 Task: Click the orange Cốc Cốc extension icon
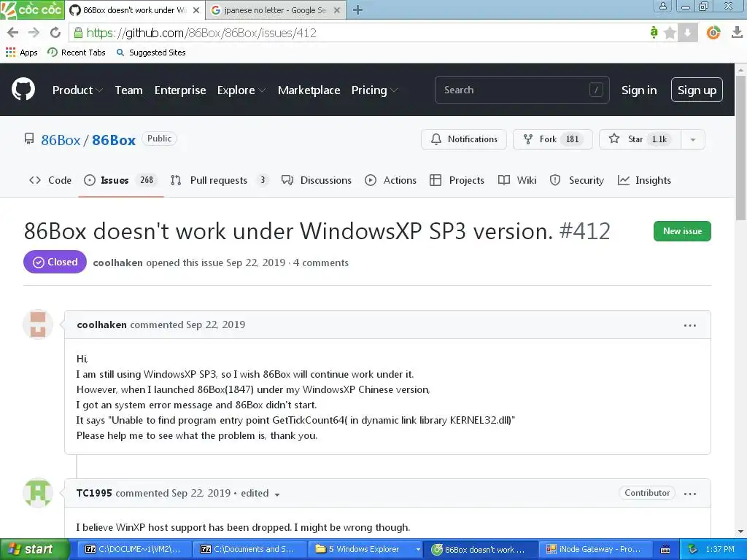coord(713,32)
